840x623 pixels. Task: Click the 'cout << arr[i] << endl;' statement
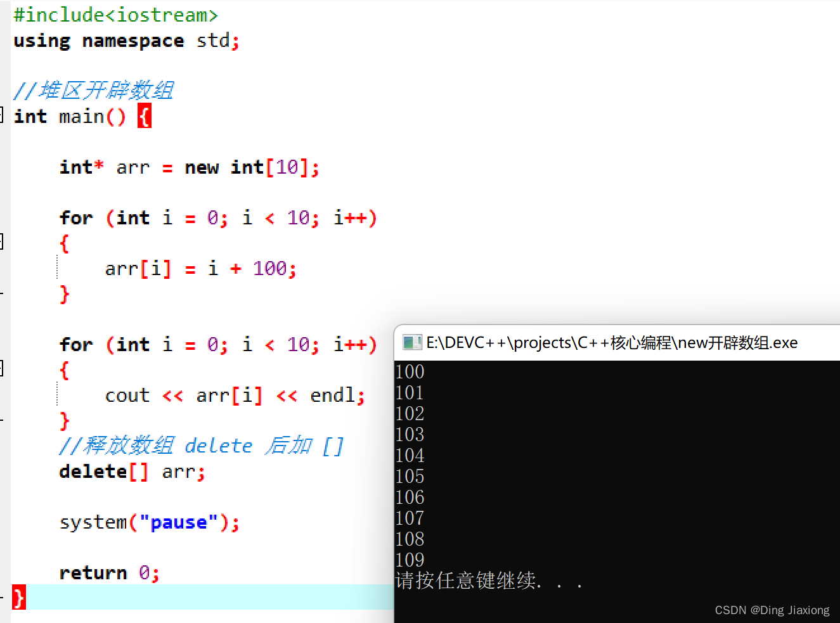235,395
